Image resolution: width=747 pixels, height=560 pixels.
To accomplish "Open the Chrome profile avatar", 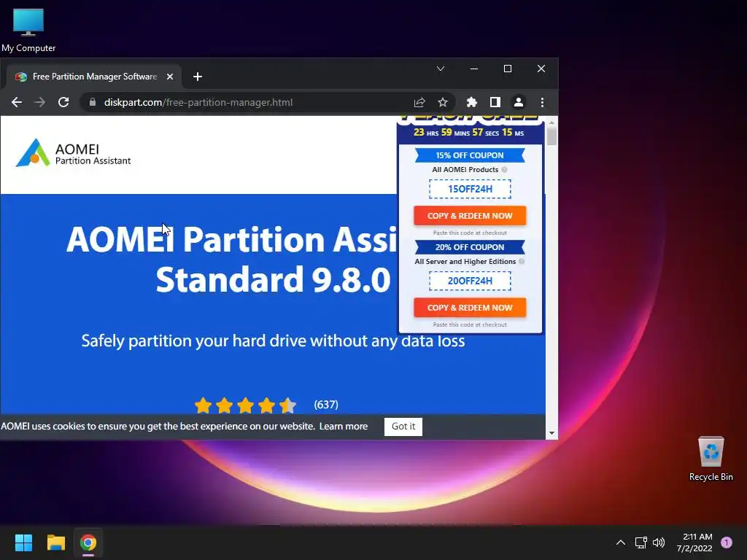I will coord(519,102).
